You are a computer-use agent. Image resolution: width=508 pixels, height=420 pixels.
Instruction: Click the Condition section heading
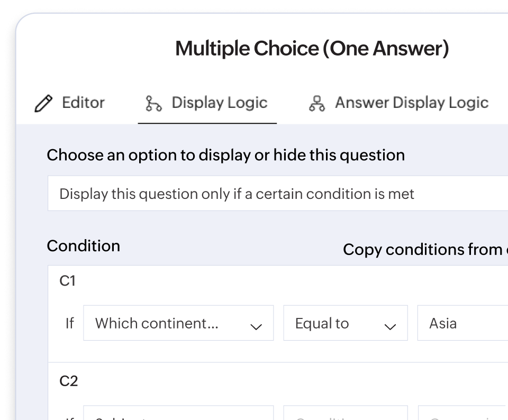pos(83,245)
